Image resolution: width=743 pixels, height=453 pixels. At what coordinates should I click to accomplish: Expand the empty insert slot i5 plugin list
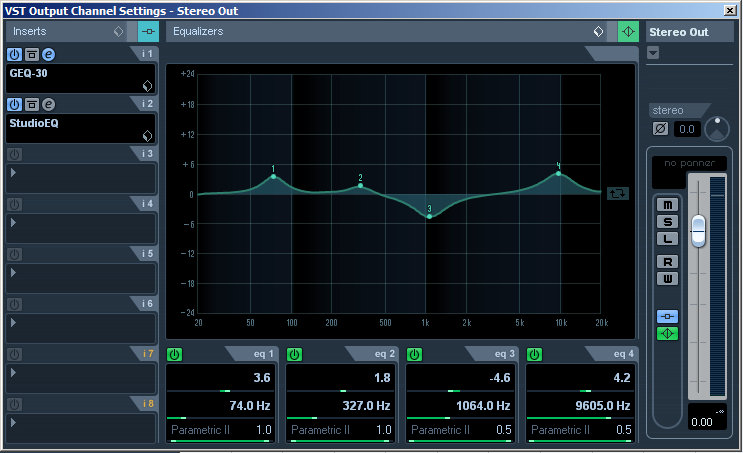(13, 272)
